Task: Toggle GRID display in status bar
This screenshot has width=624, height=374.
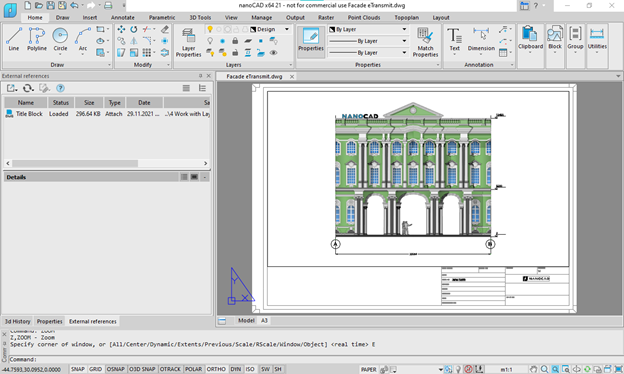Action: click(96, 369)
